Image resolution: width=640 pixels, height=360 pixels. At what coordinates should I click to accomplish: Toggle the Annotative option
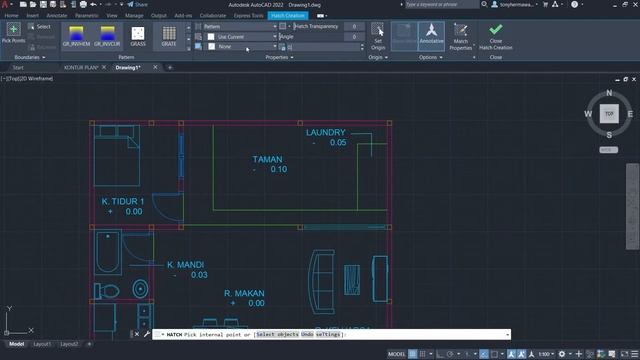[431, 36]
